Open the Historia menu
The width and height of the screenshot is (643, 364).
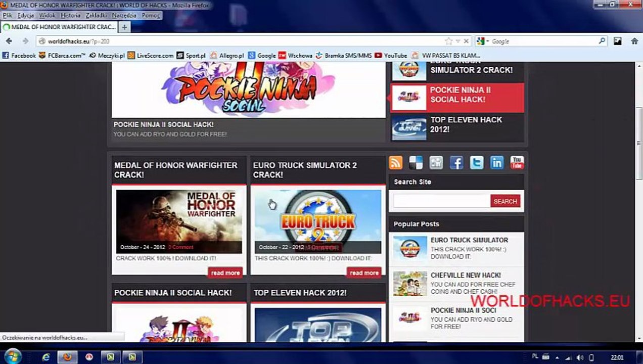pos(70,16)
